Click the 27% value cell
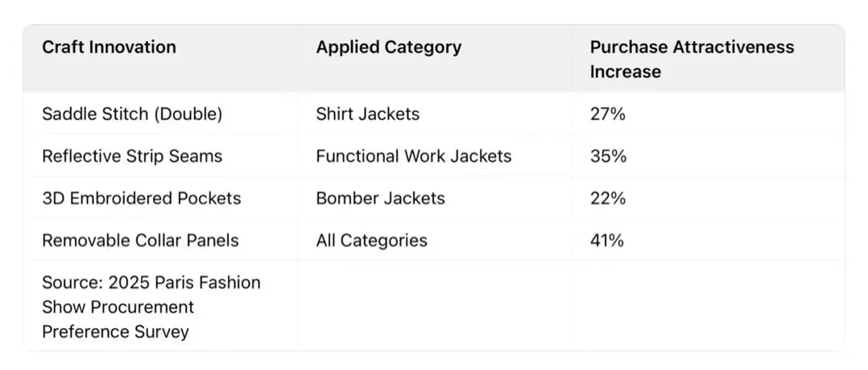Viewport: 868px width, 370px height. click(608, 114)
